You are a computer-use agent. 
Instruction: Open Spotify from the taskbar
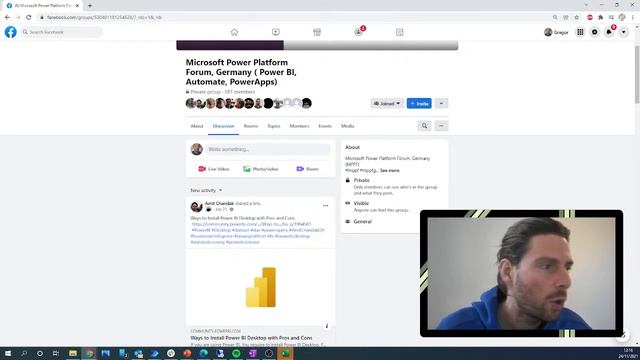coord(236,353)
